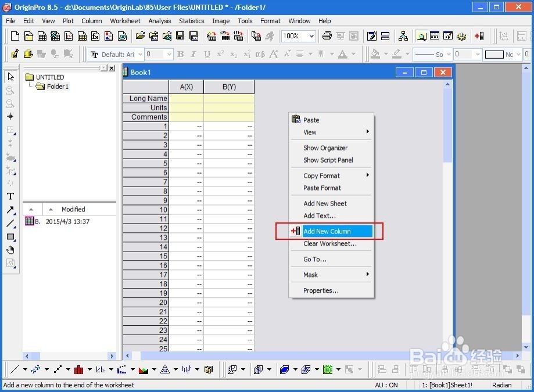Click row 12 header
The height and width of the screenshot is (392, 534).
(146, 228)
